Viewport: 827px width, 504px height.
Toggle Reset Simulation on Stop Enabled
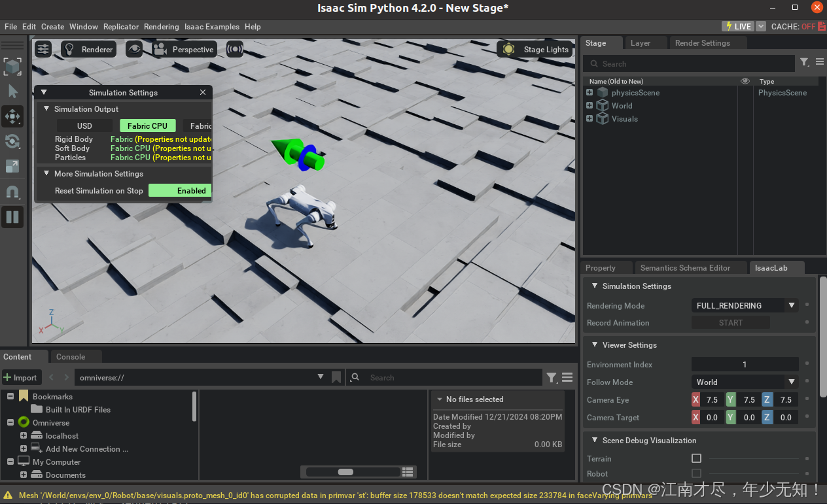click(180, 191)
